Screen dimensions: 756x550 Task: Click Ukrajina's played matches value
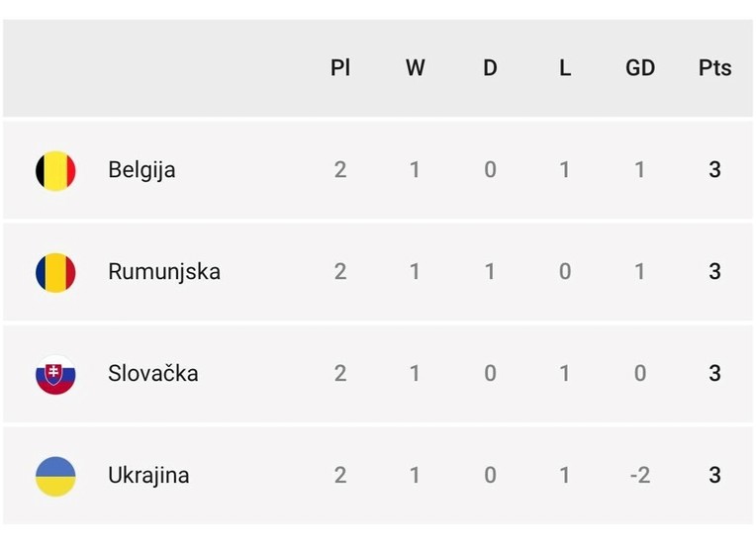point(340,476)
